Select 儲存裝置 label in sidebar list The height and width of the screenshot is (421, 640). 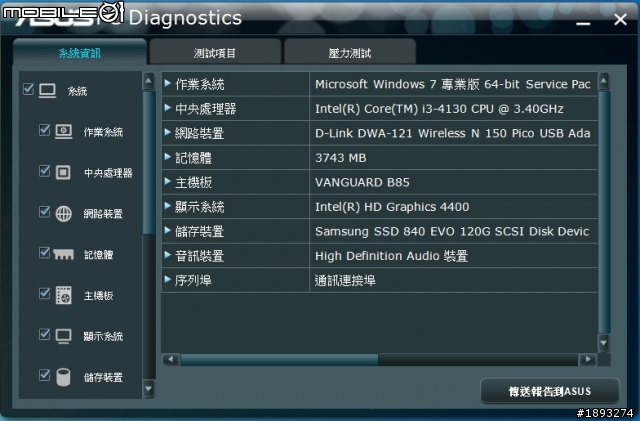pyautogui.click(x=103, y=377)
